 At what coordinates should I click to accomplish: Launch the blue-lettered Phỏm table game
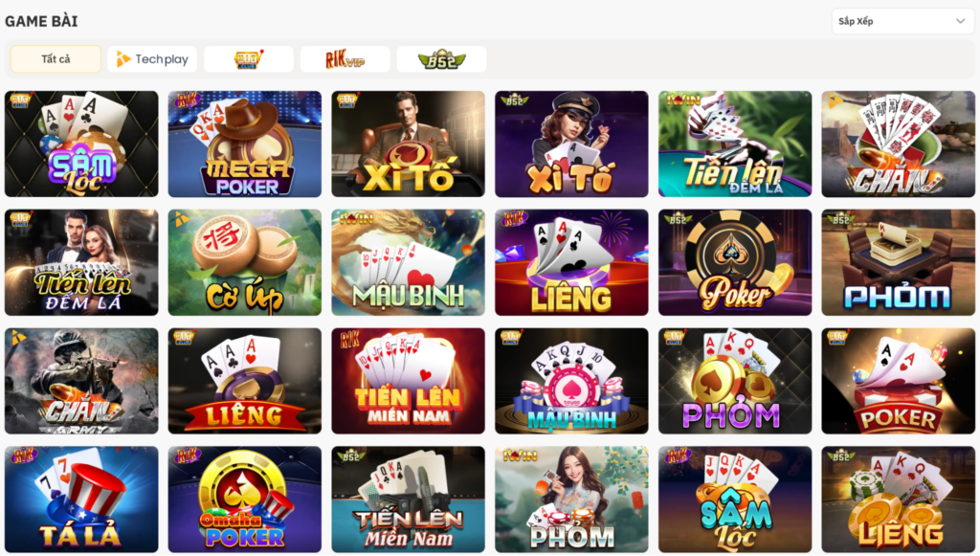[898, 262]
